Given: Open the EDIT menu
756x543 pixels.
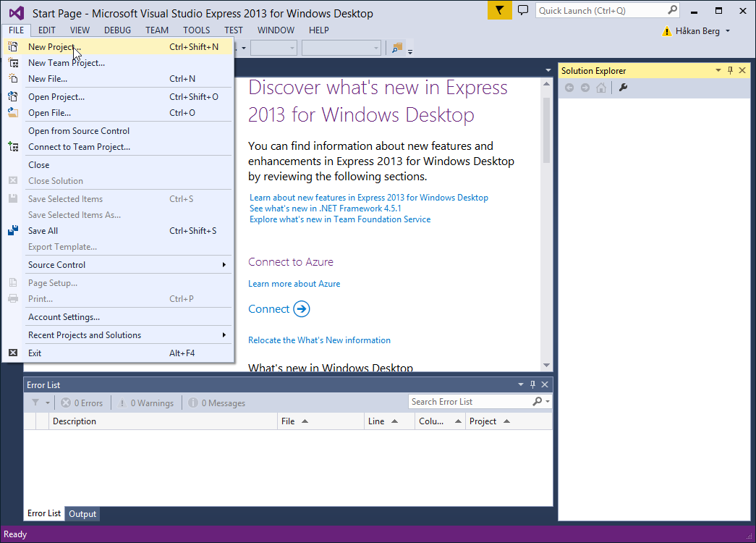Looking at the screenshot, I should click(x=47, y=30).
